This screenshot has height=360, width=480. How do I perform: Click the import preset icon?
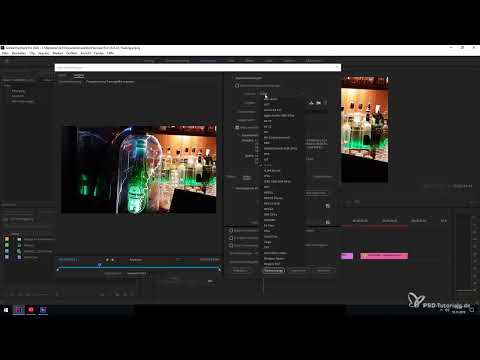click(x=319, y=103)
